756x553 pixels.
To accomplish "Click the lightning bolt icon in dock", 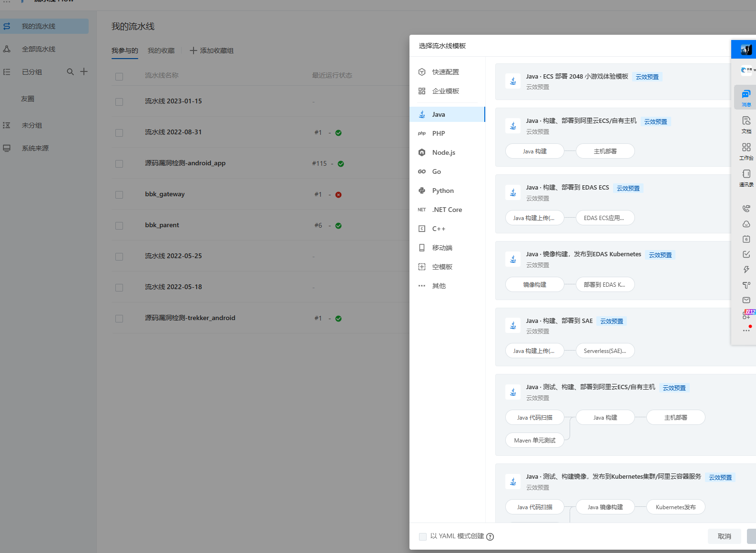I will pos(746,270).
